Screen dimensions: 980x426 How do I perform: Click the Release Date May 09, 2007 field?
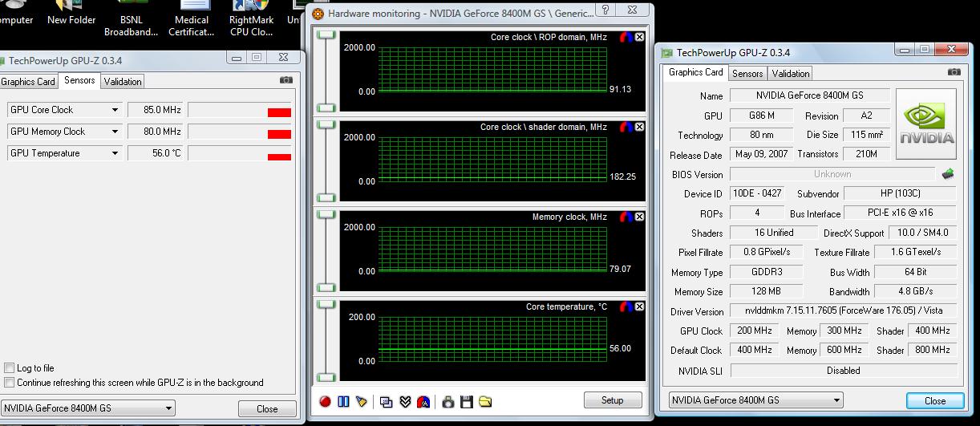point(761,154)
